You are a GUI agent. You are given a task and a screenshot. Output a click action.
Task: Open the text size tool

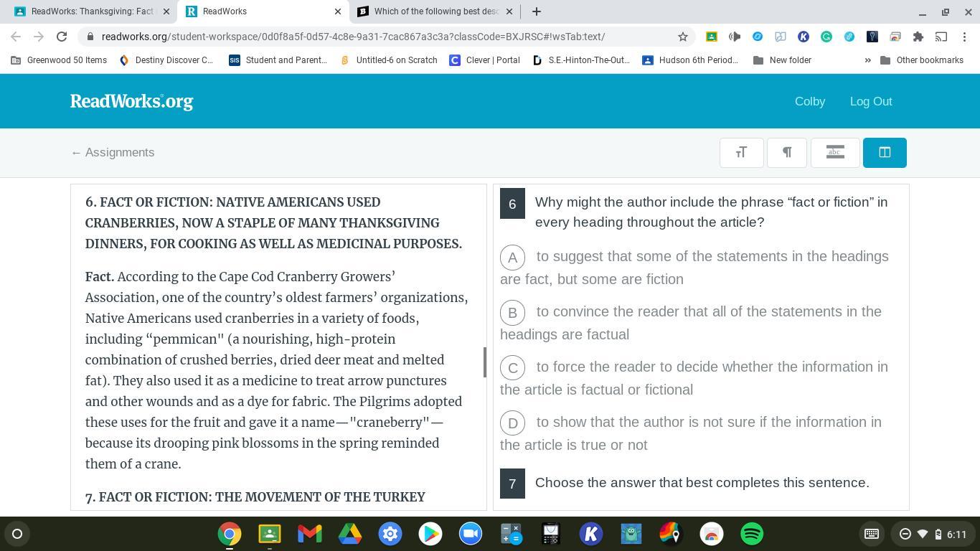pos(741,152)
